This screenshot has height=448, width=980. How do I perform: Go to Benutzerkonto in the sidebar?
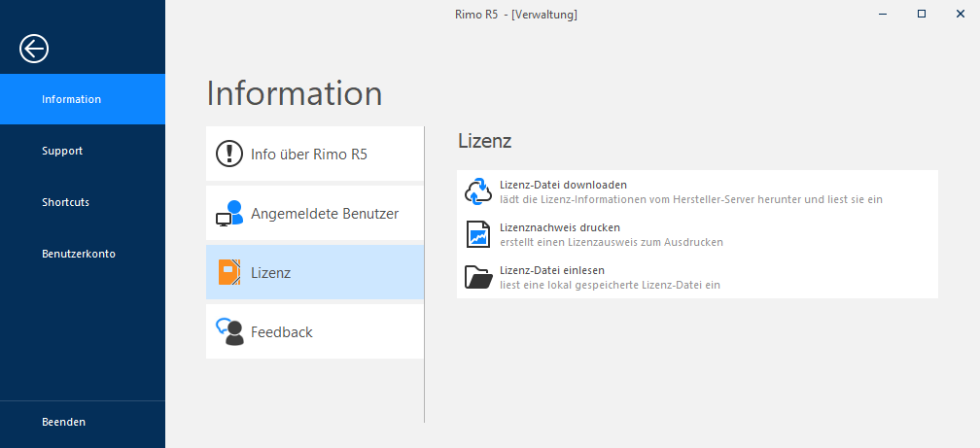[83, 255]
